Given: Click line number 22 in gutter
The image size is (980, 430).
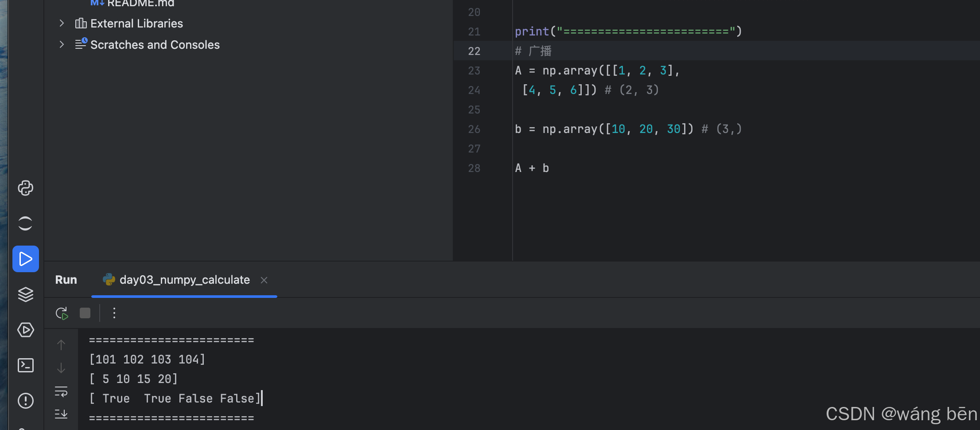Looking at the screenshot, I should 474,51.
